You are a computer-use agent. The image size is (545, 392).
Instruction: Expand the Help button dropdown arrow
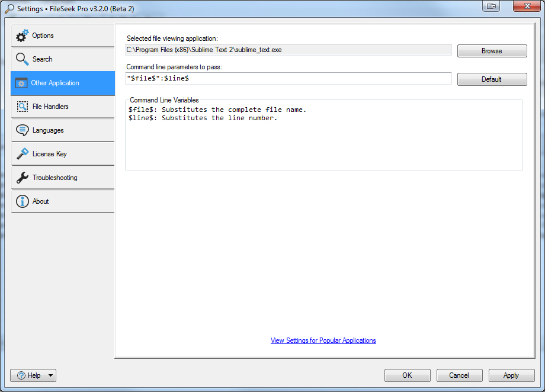pos(50,375)
